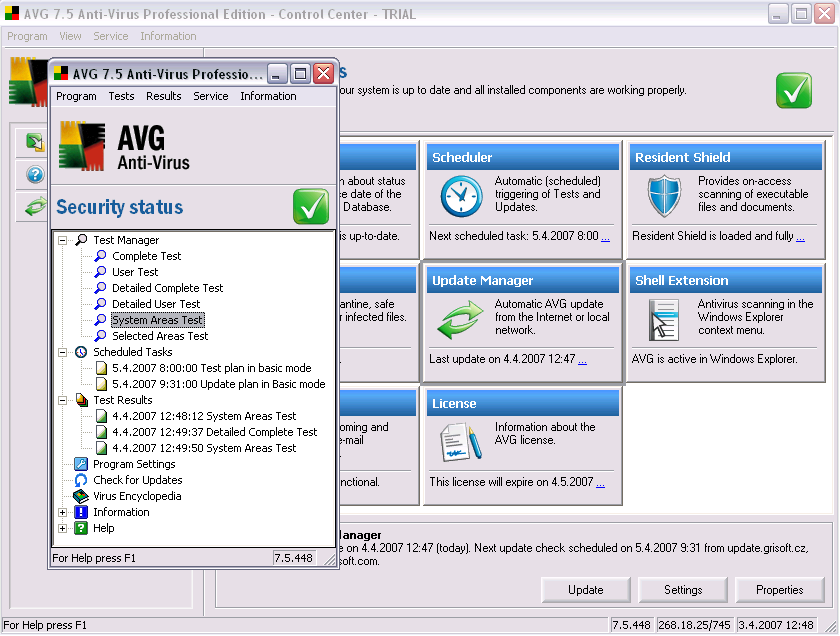This screenshot has height=636, width=840.
Task: Click green checkmark beside Security status
Action: pyautogui.click(x=311, y=206)
